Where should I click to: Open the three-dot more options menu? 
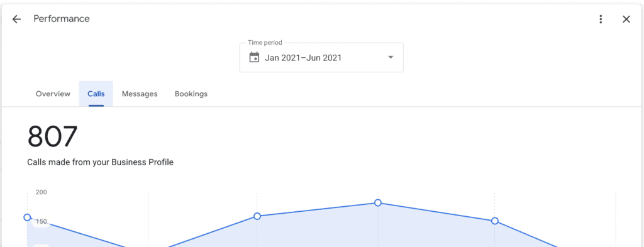(601, 19)
